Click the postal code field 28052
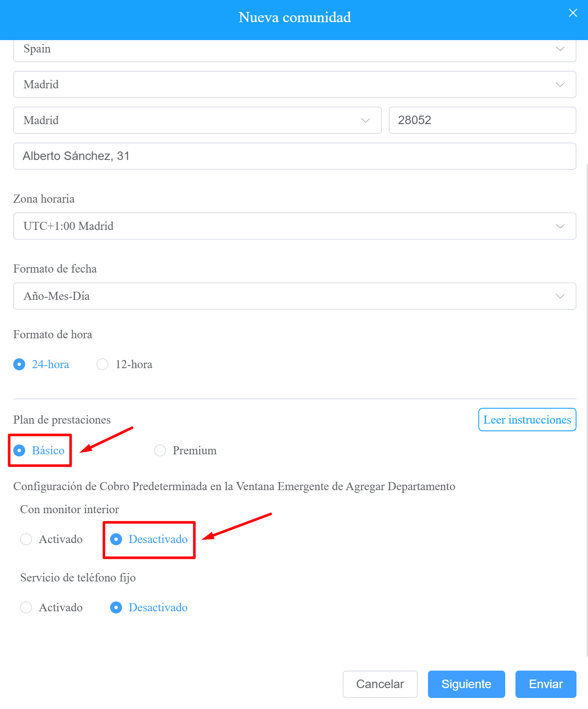 483,120
